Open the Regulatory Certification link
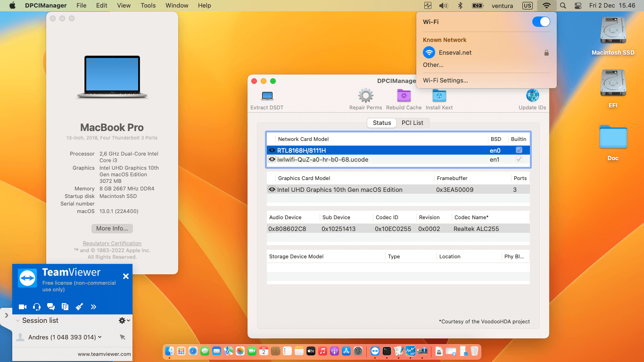644x362 pixels. pyautogui.click(x=112, y=243)
